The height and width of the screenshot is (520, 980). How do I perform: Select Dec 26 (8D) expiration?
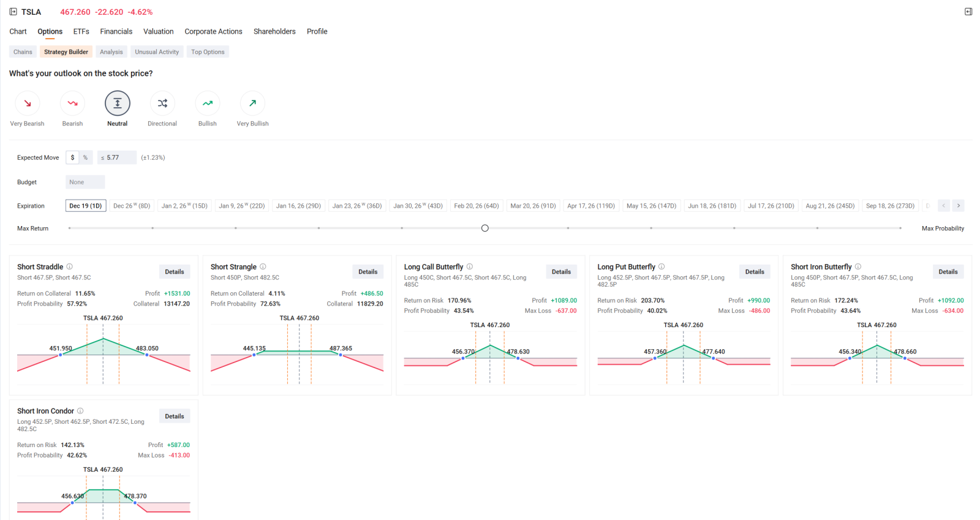(132, 206)
